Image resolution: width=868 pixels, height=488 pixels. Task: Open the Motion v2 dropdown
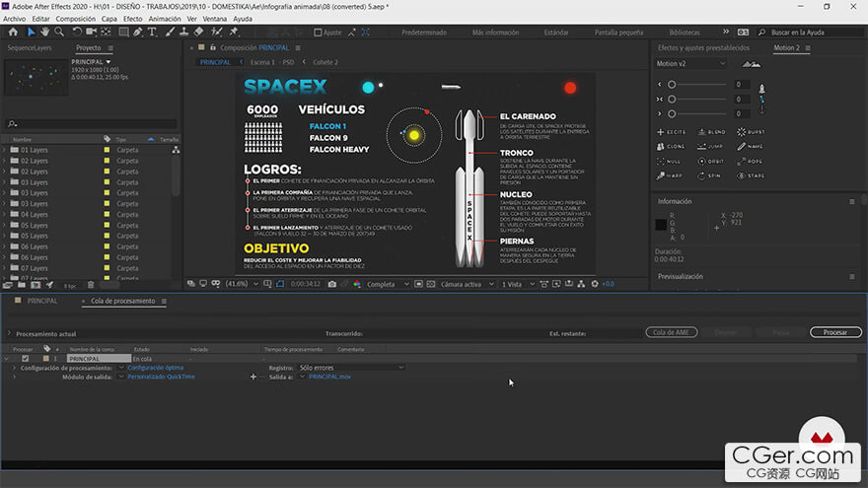(690, 64)
